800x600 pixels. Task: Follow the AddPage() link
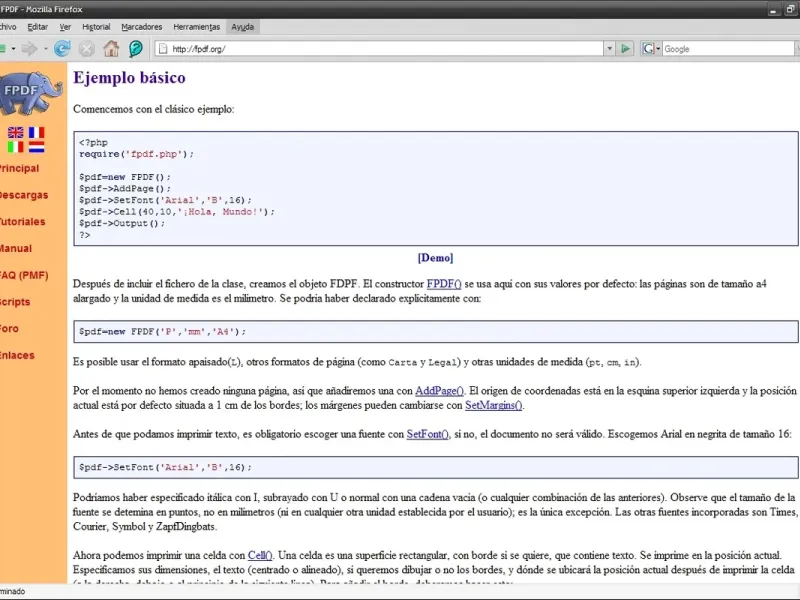click(x=439, y=391)
